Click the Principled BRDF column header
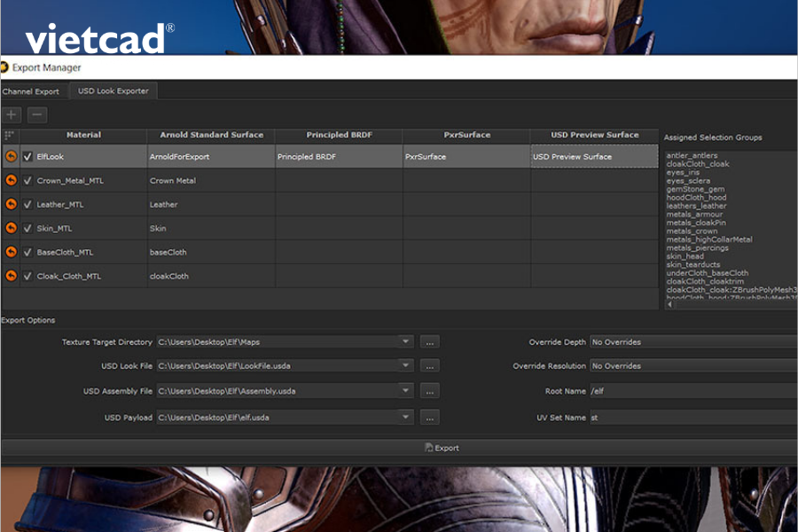Image resolution: width=798 pixels, height=532 pixels. pyautogui.click(x=339, y=135)
